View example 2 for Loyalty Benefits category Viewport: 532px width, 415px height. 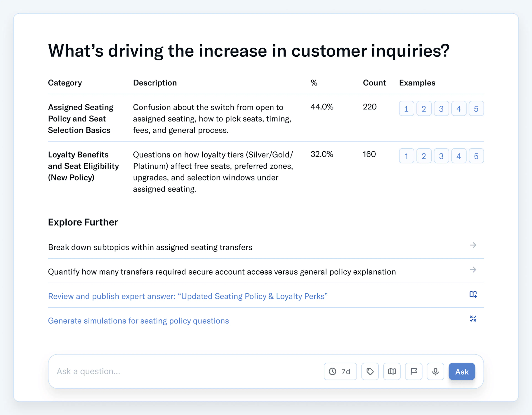pyautogui.click(x=424, y=156)
